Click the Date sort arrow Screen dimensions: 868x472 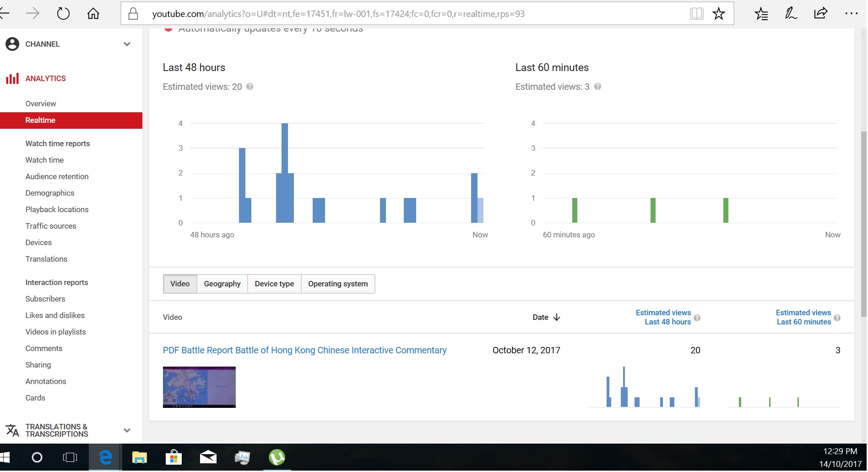(x=557, y=317)
